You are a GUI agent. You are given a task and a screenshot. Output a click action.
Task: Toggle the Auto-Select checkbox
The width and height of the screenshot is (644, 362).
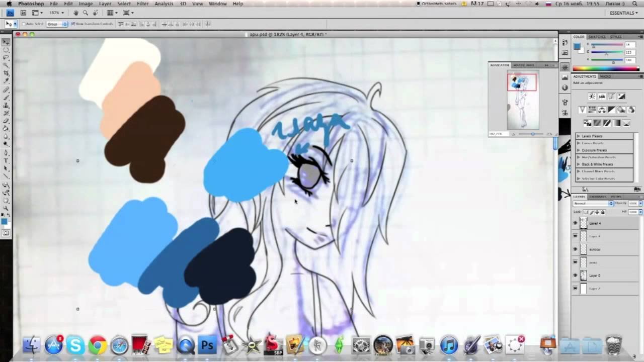[x=23, y=24]
